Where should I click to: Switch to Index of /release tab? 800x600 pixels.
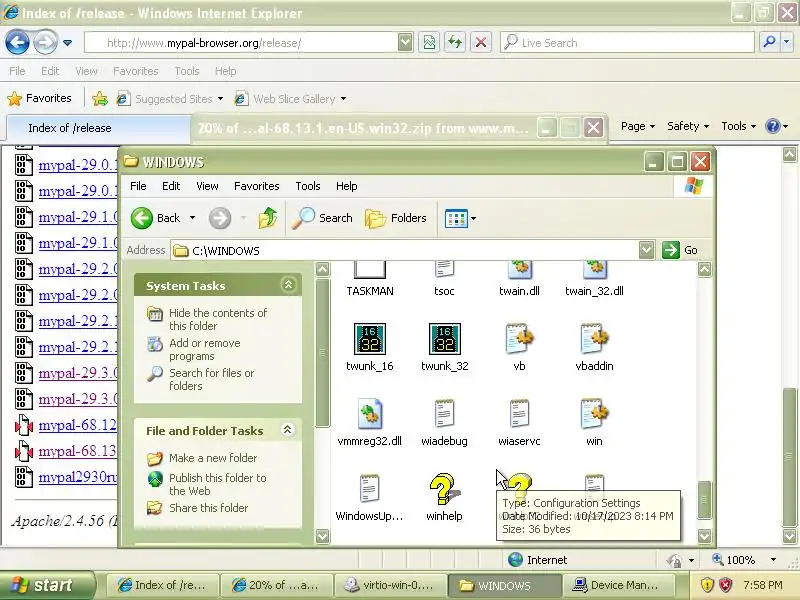98,128
